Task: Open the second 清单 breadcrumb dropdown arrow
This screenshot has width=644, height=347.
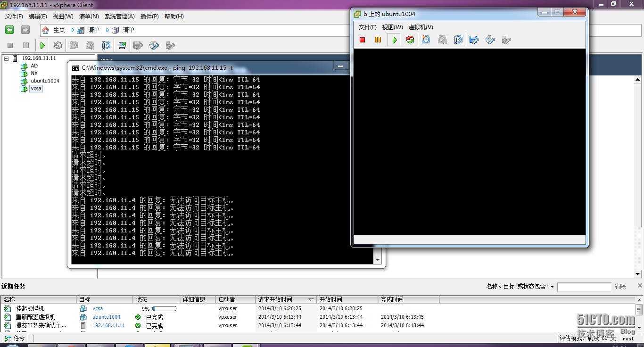Action: point(107,30)
